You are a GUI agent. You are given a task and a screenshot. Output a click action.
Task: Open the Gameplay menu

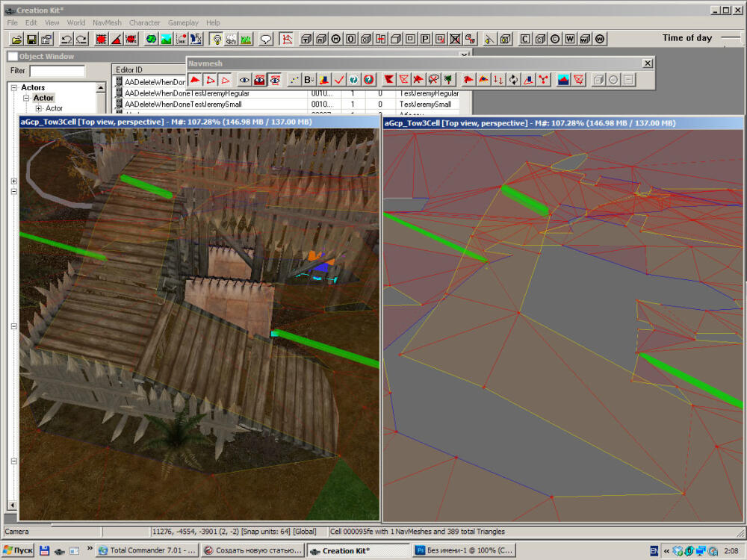click(x=183, y=23)
